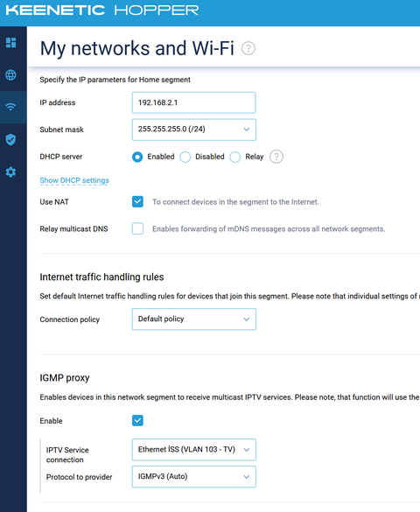Click the IP address input field
The width and height of the screenshot is (420, 512).
[x=194, y=102]
